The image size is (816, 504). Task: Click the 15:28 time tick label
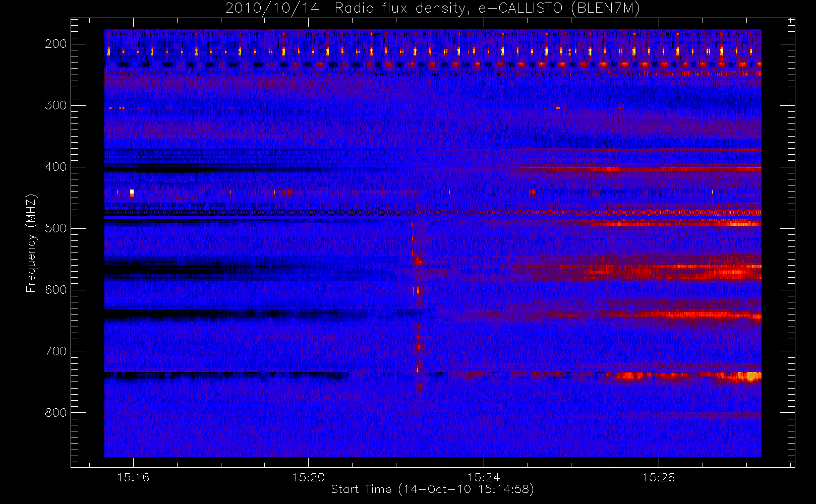[658, 477]
